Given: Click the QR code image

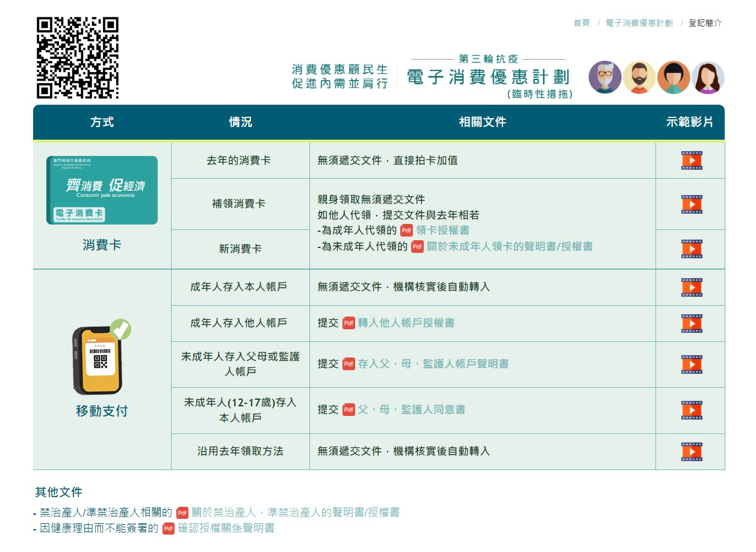Looking at the screenshot, I should point(78,58).
